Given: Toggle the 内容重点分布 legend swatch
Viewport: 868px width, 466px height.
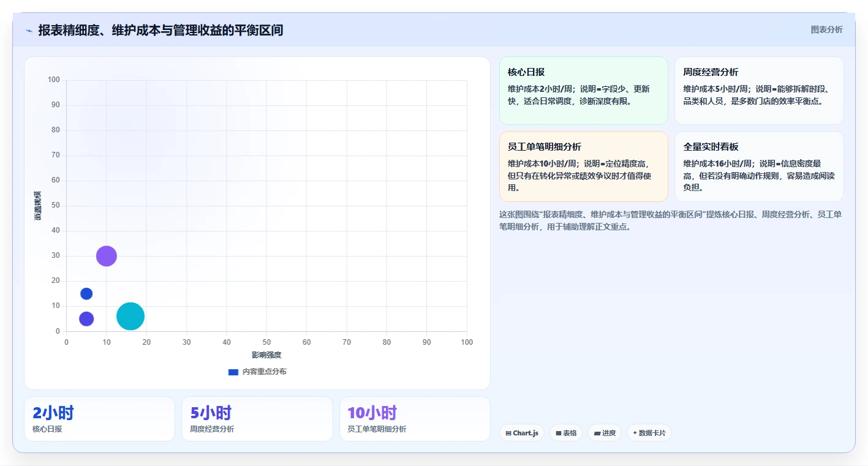Looking at the screenshot, I should (233, 372).
